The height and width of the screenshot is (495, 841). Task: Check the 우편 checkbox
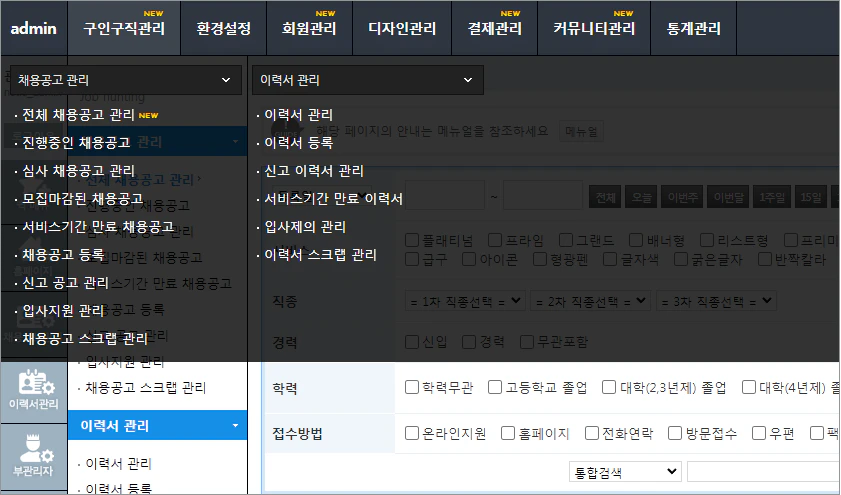coord(758,433)
